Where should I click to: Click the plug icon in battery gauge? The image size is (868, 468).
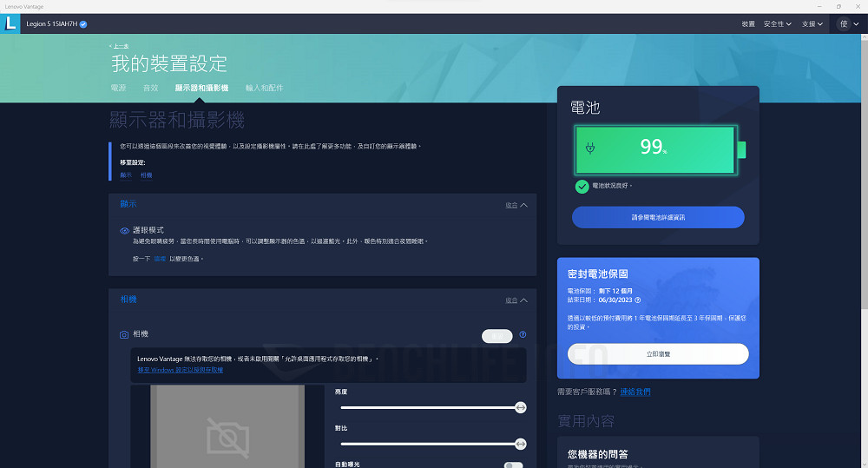[x=591, y=148]
